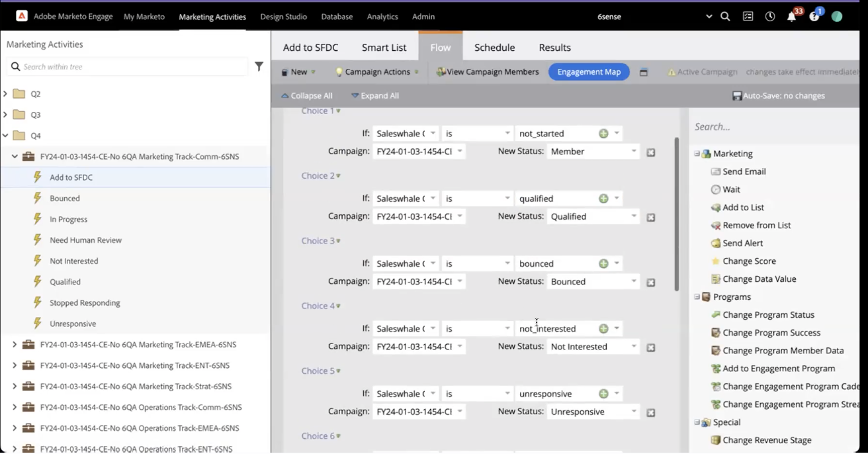Delete Choice 2 with its X icon

(x=651, y=217)
